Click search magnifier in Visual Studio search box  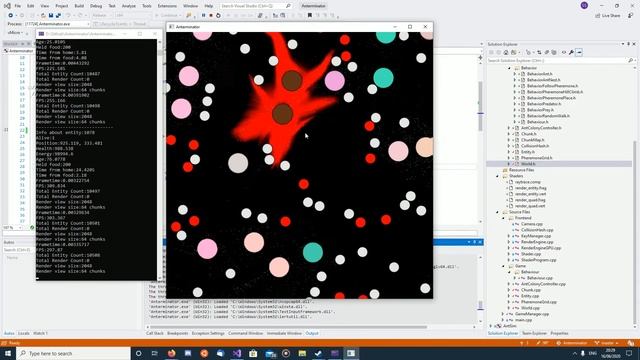coord(288,6)
